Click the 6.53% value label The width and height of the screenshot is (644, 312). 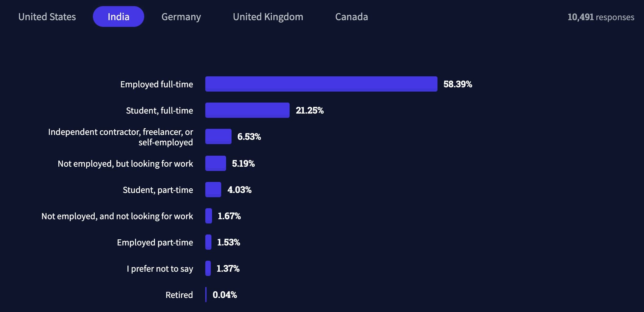tap(249, 137)
